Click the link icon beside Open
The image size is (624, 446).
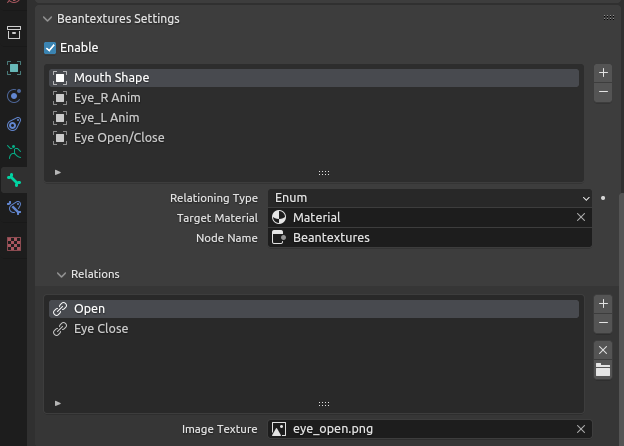(x=60, y=309)
